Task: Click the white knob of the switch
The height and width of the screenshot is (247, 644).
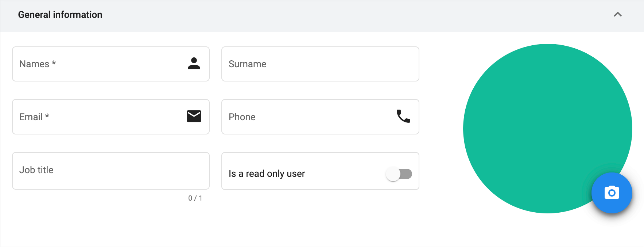Action: (393, 174)
